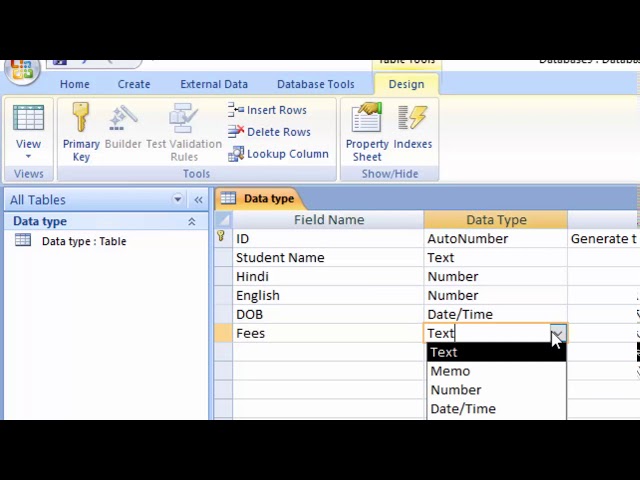The height and width of the screenshot is (480, 640).
Task: Click Delete Rows
Action: [x=269, y=132]
